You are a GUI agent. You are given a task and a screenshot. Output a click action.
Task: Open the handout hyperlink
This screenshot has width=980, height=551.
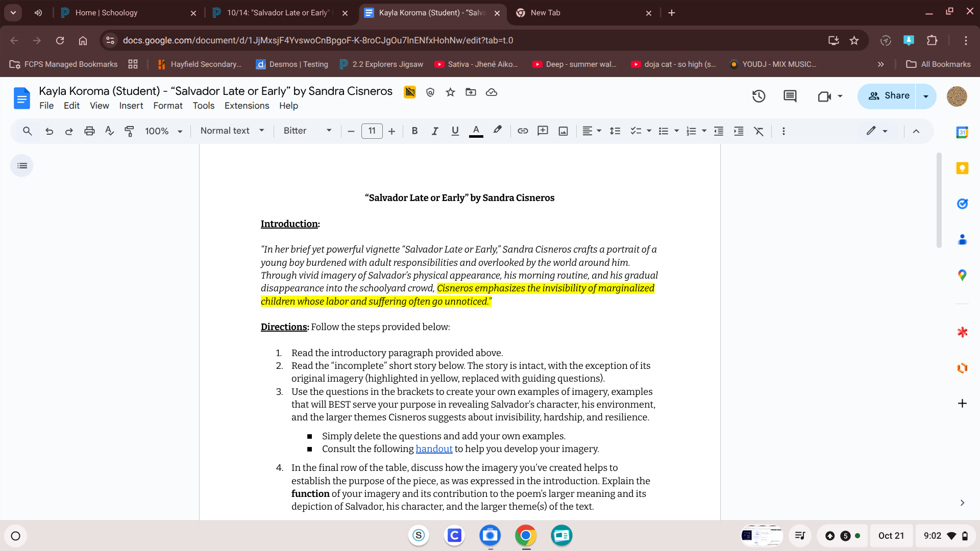pos(434,449)
